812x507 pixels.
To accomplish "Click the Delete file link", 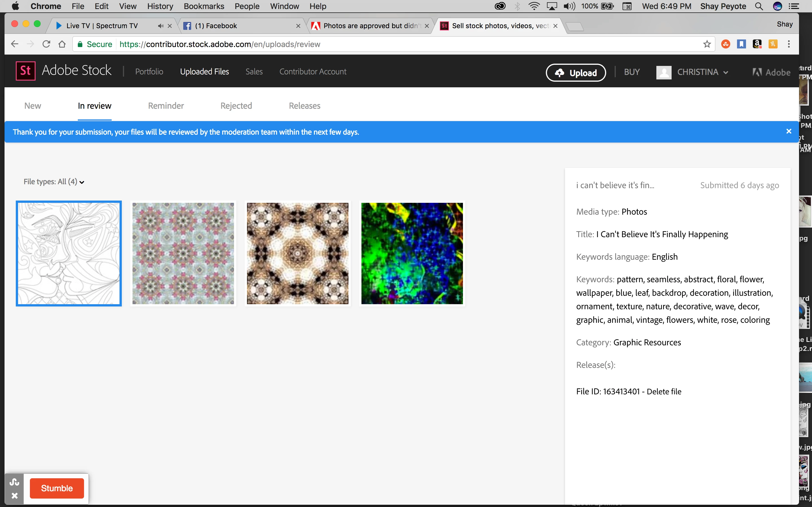I will click(x=664, y=391).
